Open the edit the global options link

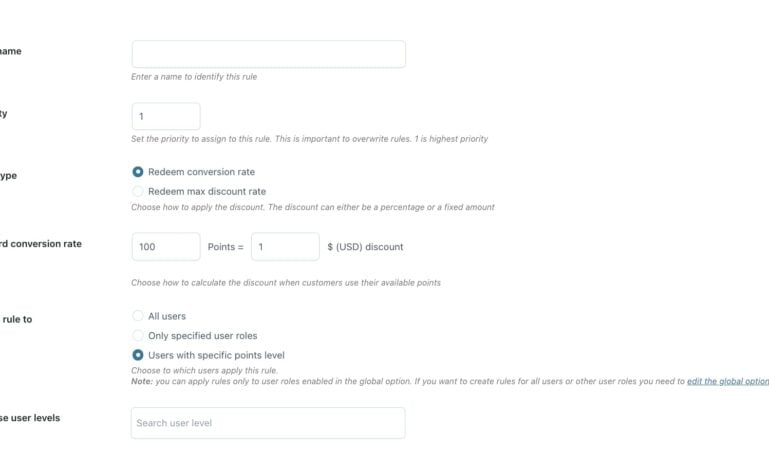pyautogui.click(x=728, y=381)
